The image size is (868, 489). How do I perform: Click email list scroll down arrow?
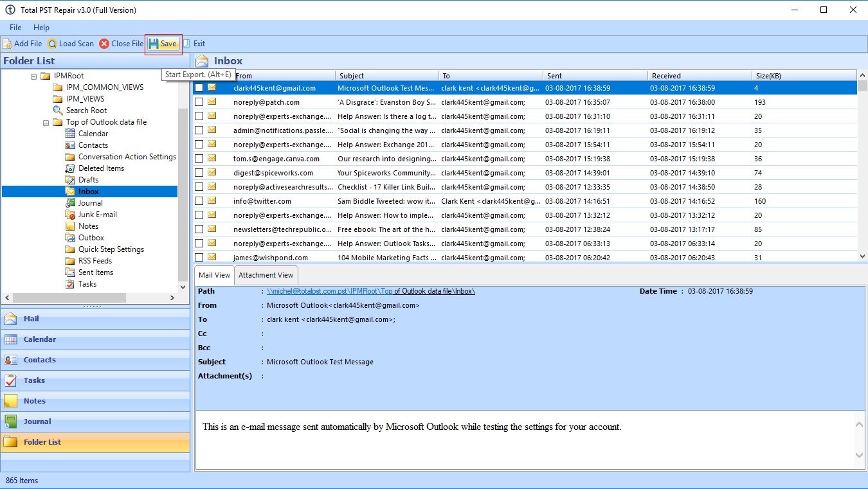pyautogui.click(x=862, y=256)
